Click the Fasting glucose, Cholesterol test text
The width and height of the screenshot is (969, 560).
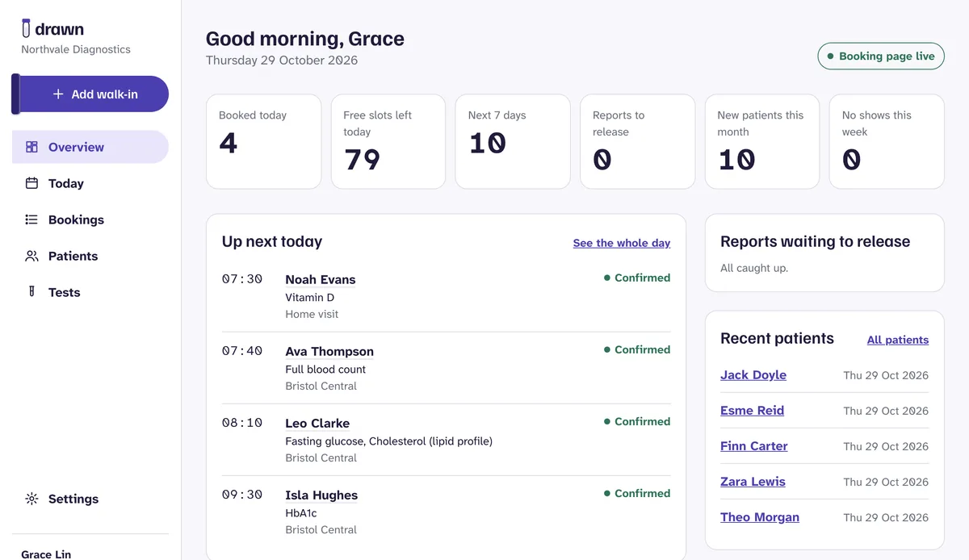(389, 441)
